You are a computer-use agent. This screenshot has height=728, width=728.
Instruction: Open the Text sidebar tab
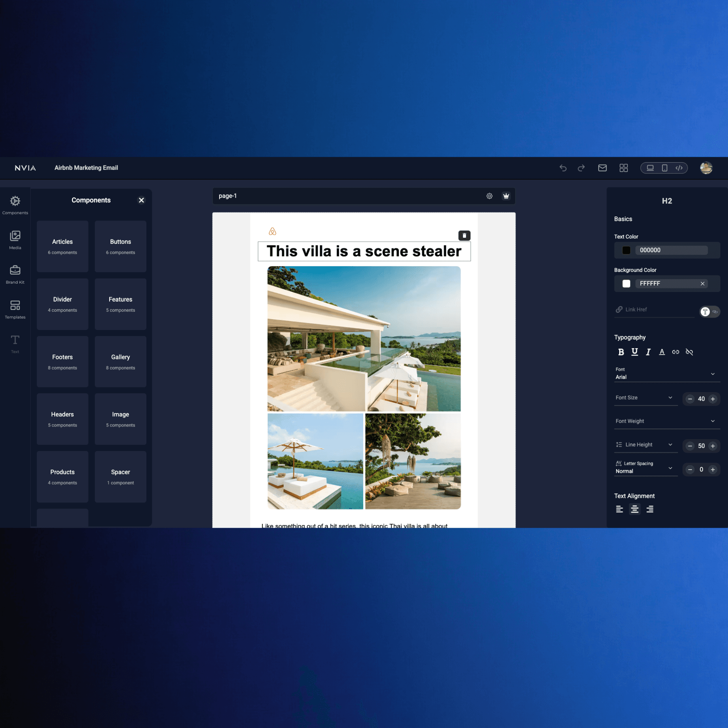click(15, 344)
